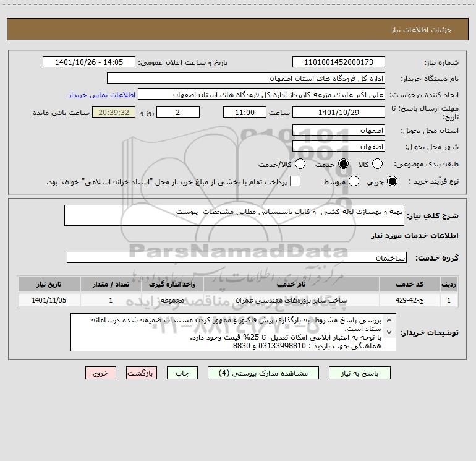Click the request creator name field
476x461 pixels.
[x=261, y=95]
